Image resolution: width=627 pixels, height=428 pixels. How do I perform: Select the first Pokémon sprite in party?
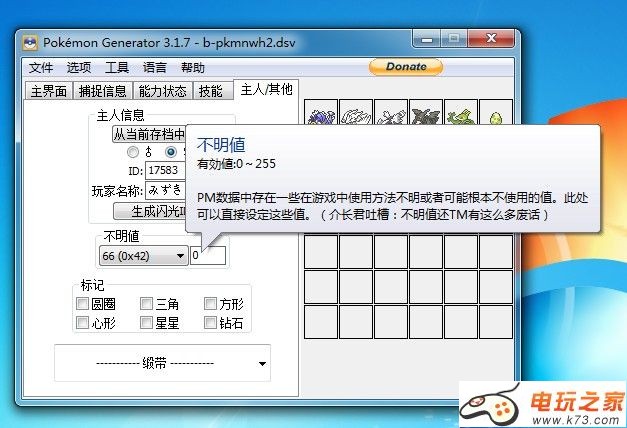click(x=320, y=117)
